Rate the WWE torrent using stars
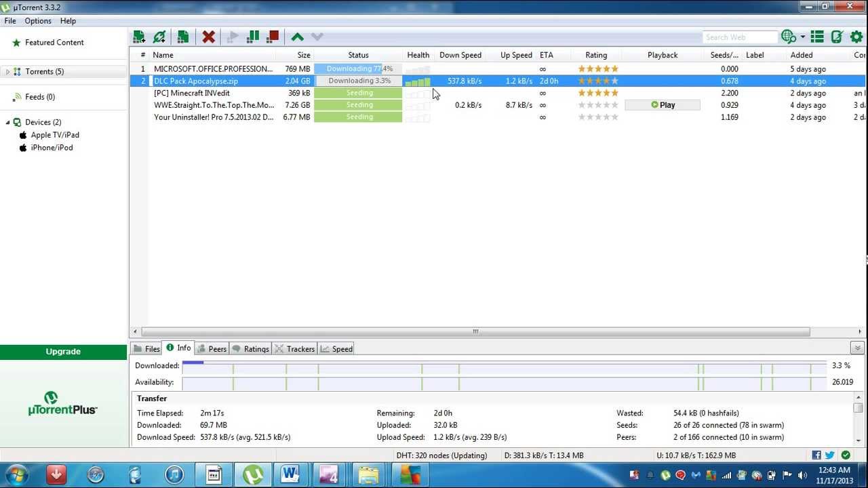This screenshot has width=868, height=488. 598,105
